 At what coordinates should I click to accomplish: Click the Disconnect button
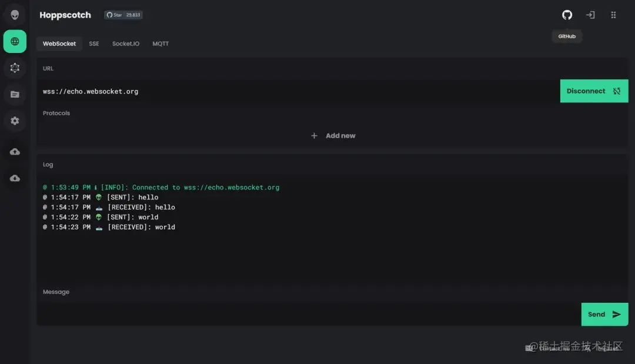point(594,91)
